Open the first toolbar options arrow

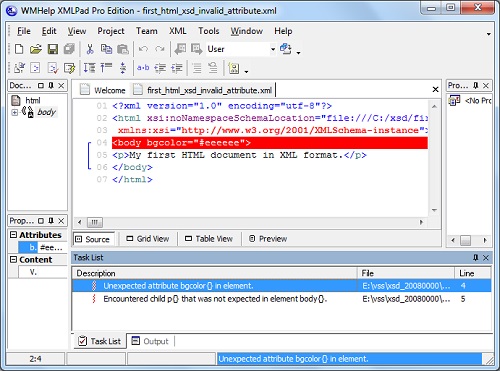coord(298,53)
